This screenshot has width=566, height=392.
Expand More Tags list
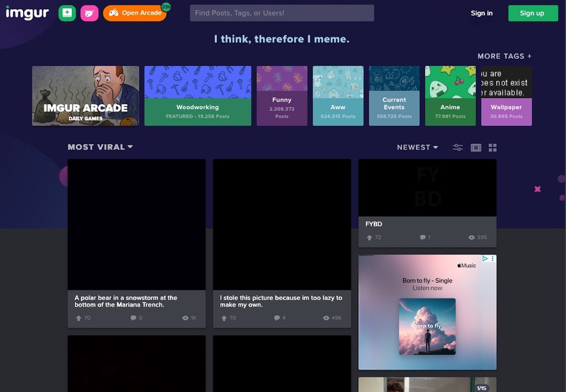coord(504,56)
